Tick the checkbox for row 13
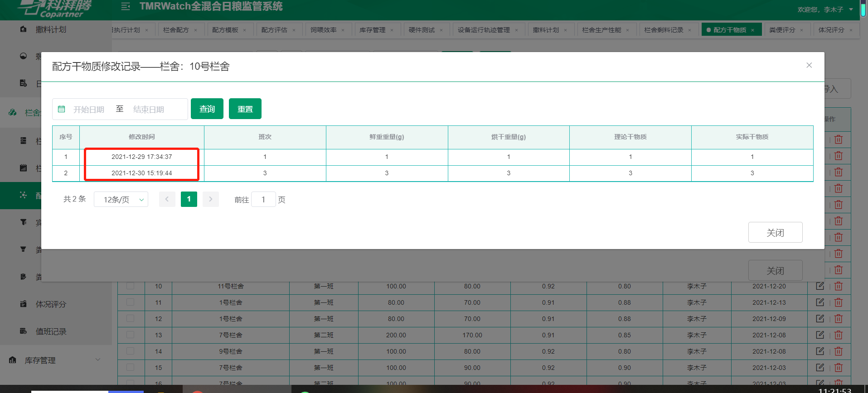Viewport: 868px width, 393px height. pyautogui.click(x=131, y=335)
